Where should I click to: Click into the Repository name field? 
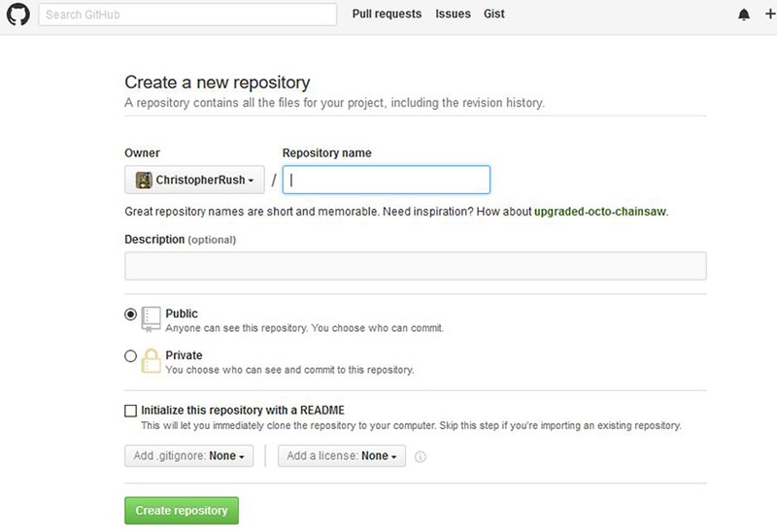point(386,180)
